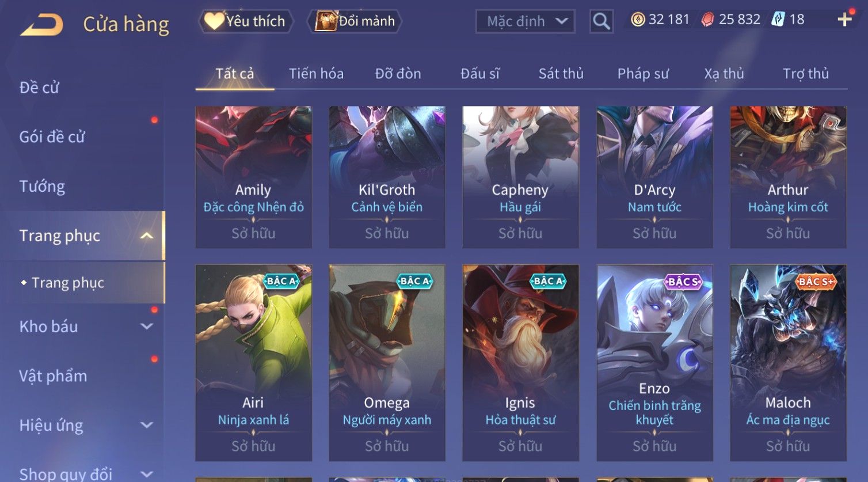Open Yêu thích favorites heart button
This screenshot has height=482, width=868.
tap(246, 21)
